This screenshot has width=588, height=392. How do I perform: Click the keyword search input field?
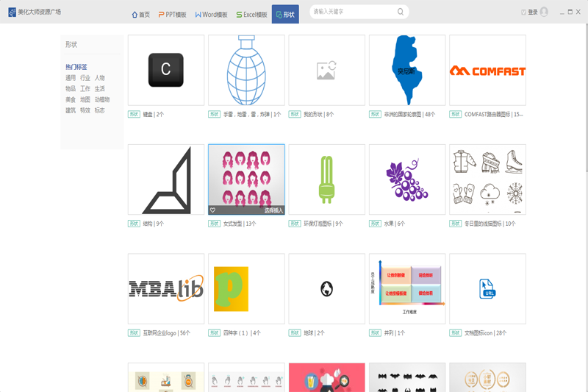(x=354, y=12)
